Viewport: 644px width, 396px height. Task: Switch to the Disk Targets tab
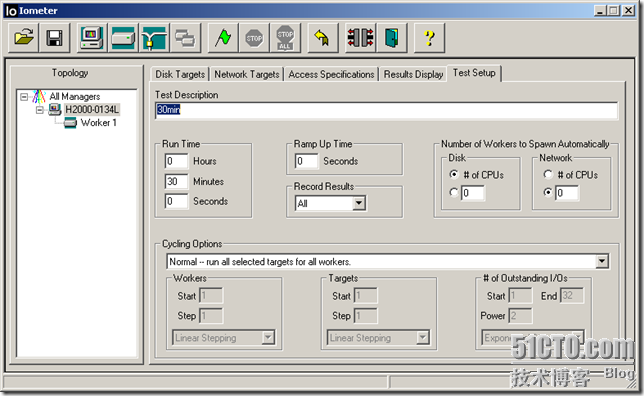point(180,74)
